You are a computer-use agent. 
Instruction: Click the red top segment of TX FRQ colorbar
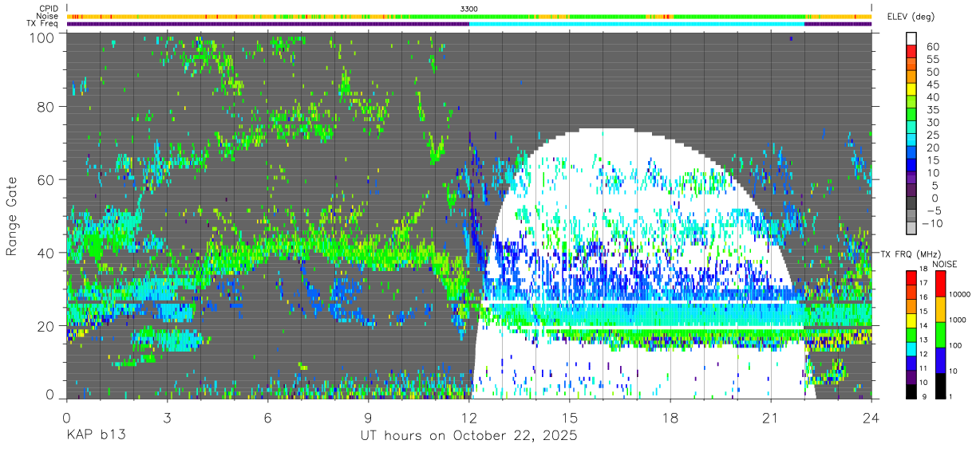pyautogui.click(x=911, y=278)
